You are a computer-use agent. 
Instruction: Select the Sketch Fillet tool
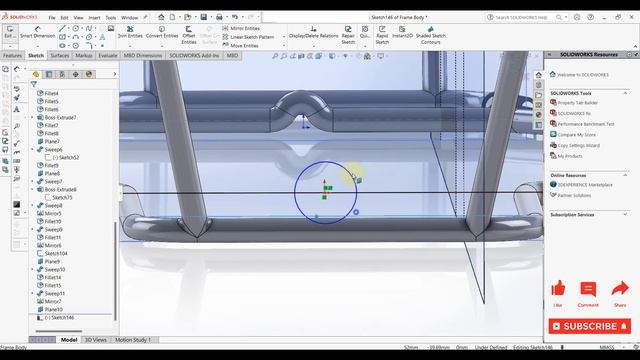click(x=89, y=45)
